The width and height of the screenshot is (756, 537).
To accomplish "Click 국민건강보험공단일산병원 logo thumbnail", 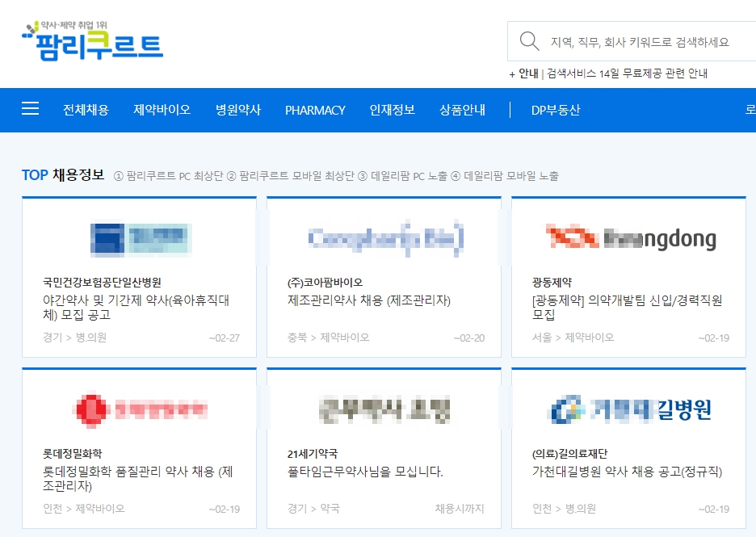I will click(x=141, y=238).
